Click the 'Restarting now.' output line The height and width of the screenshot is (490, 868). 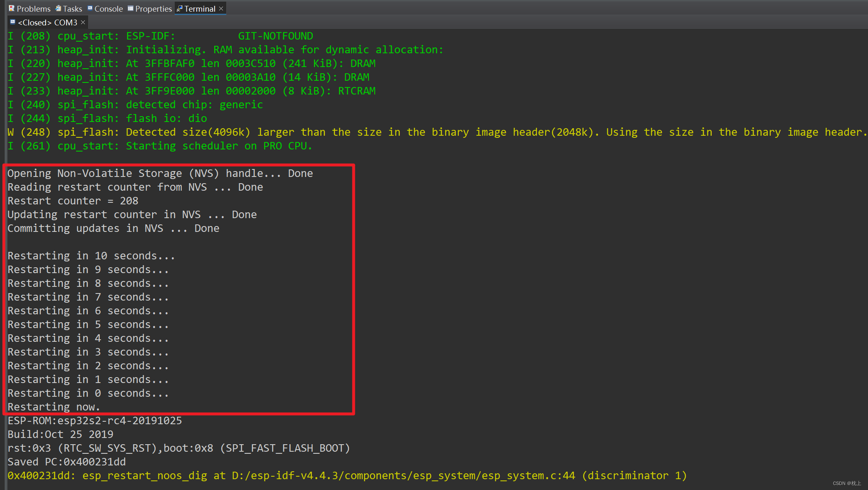click(54, 407)
